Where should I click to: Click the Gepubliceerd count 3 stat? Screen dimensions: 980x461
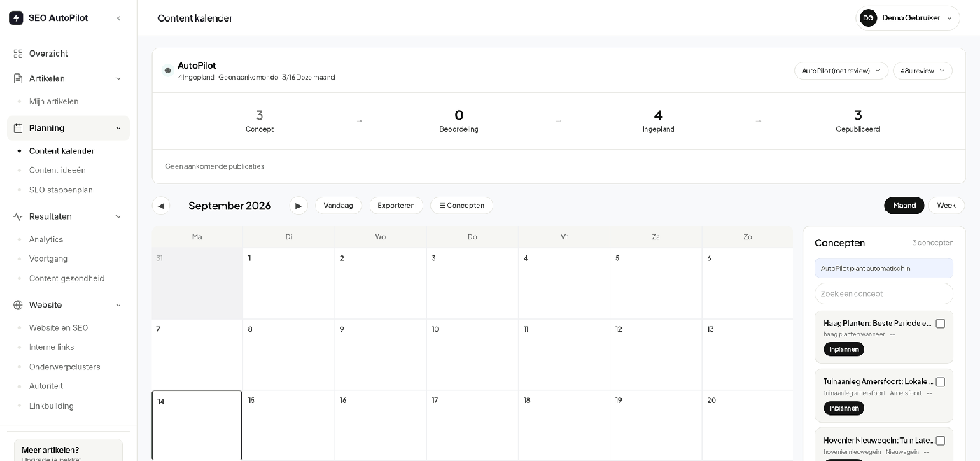click(x=858, y=120)
